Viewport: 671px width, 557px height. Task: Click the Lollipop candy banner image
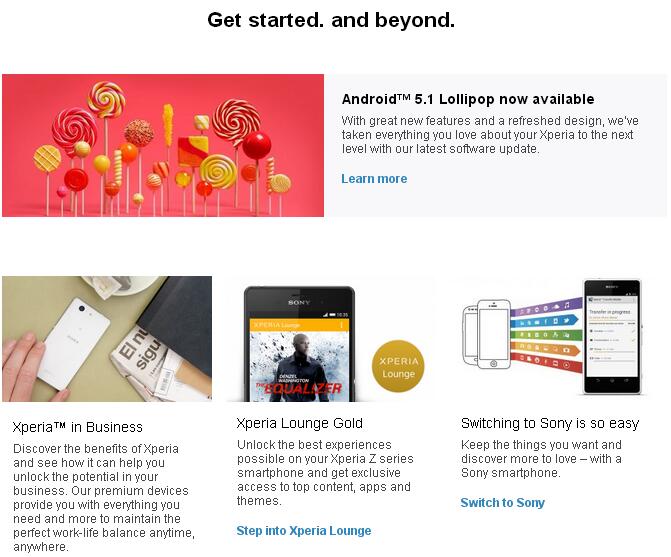tap(163, 145)
